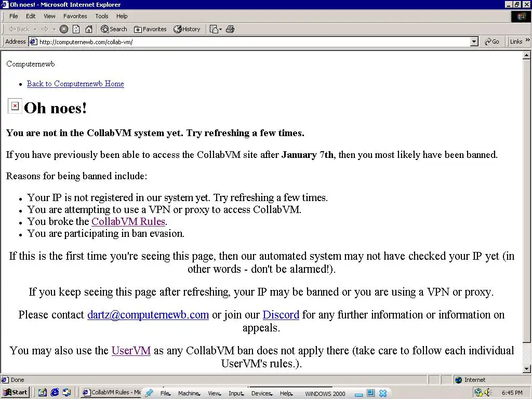Click the Done status bar text
Image resolution: width=532 pixels, height=399 pixels.
tap(17, 380)
